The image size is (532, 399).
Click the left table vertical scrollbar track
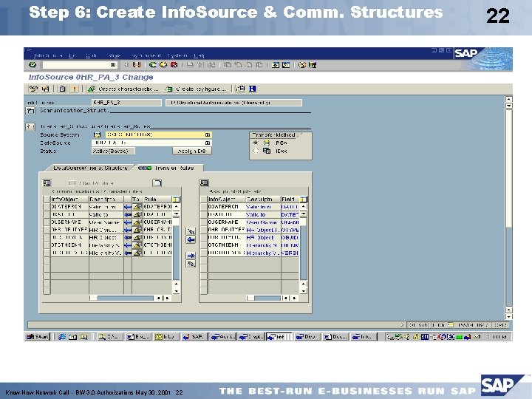point(176,251)
